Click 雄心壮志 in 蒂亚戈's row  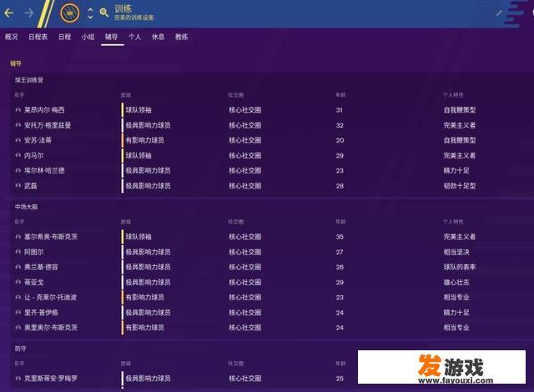pyautogui.click(x=456, y=283)
